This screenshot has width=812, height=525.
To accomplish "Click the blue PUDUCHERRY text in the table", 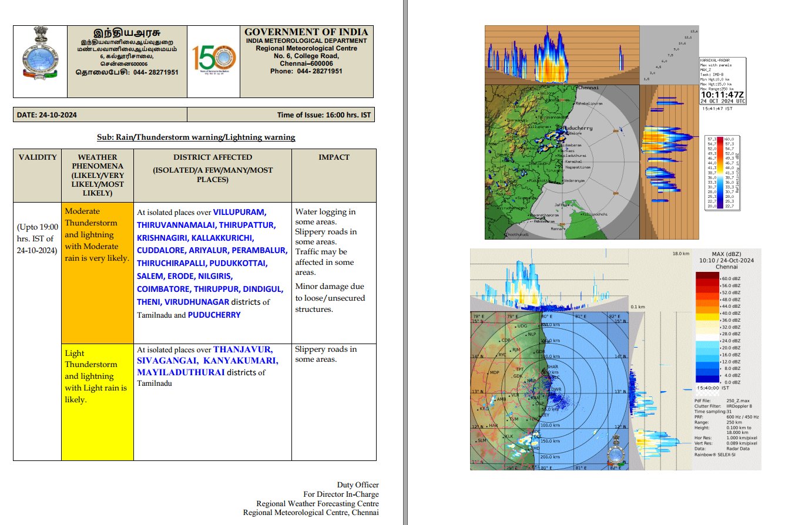I will 214,315.
